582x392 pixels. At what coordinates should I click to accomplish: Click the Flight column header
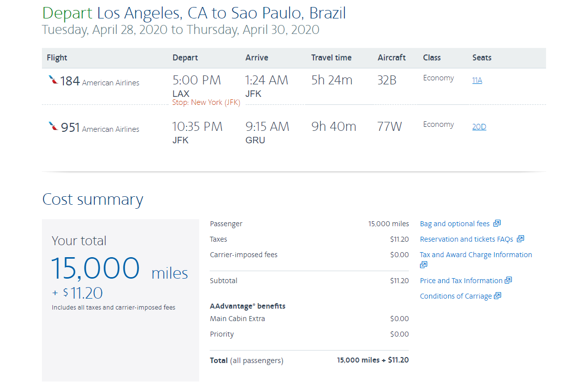pos(57,57)
